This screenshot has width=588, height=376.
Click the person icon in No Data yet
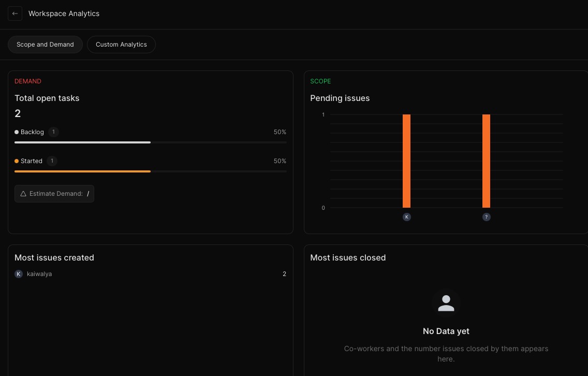pyautogui.click(x=446, y=302)
